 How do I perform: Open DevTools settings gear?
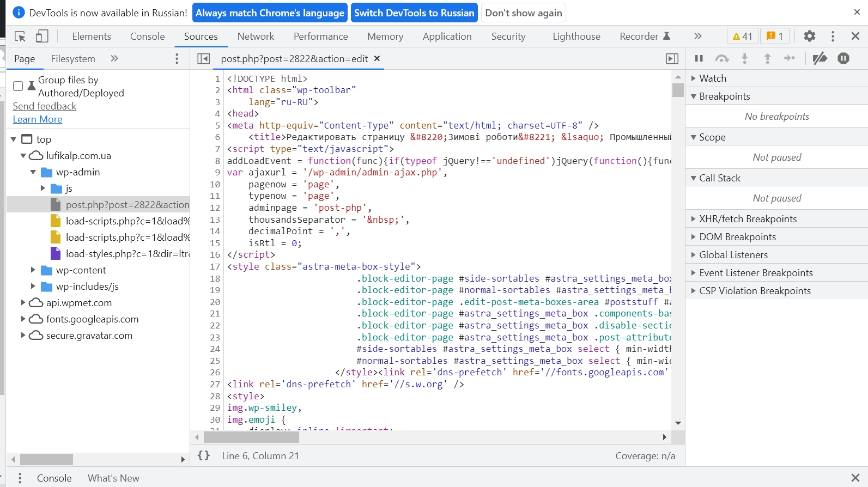click(810, 36)
